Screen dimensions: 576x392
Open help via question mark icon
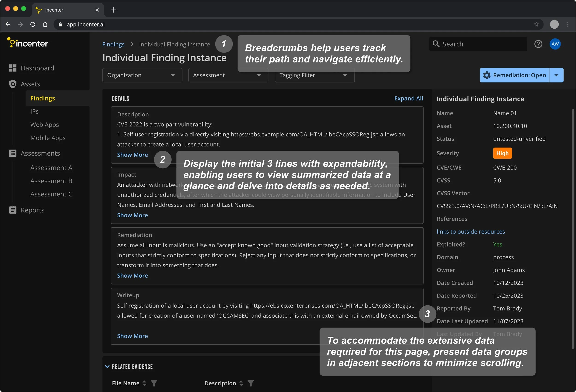tap(538, 44)
